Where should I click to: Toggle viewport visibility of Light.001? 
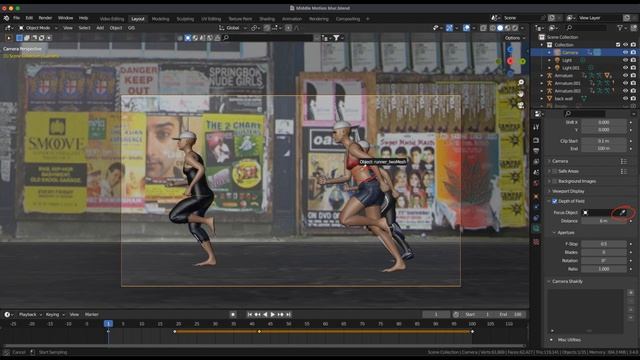point(625,68)
